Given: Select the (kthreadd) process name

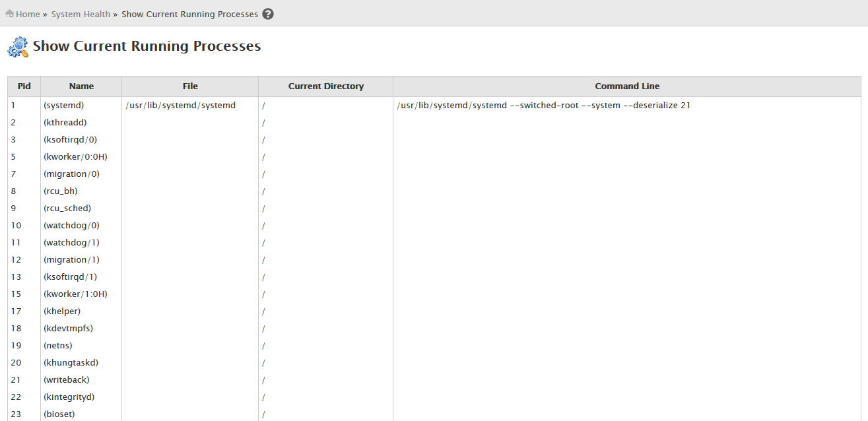Looking at the screenshot, I should [65, 123].
